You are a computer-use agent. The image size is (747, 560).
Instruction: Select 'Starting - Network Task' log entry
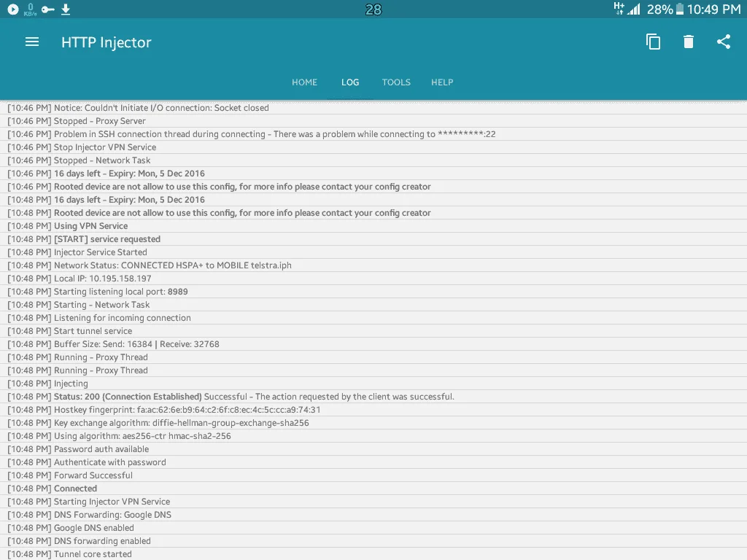click(x=373, y=304)
